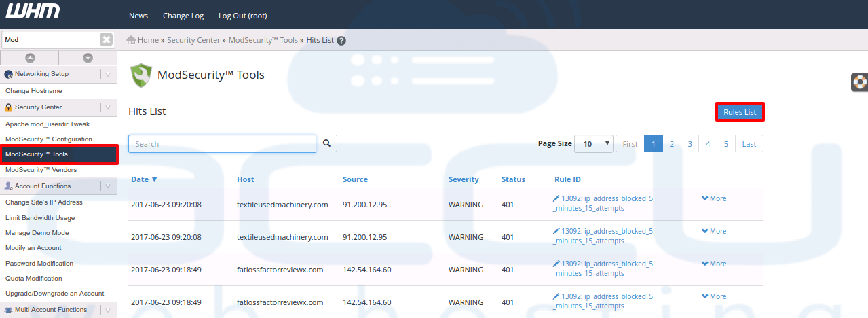Expand More for first fatlossfactorreviewx.com row
Image resolution: width=868 pixels, height=318 pixels.
coord(714,264)
